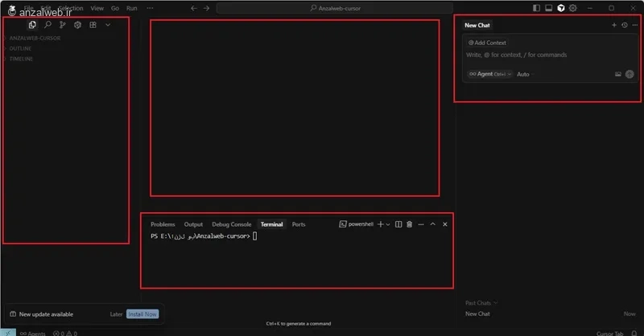Switch to the Output tab
The width and height of the screenshot is (644, 336).
[193, 224]
